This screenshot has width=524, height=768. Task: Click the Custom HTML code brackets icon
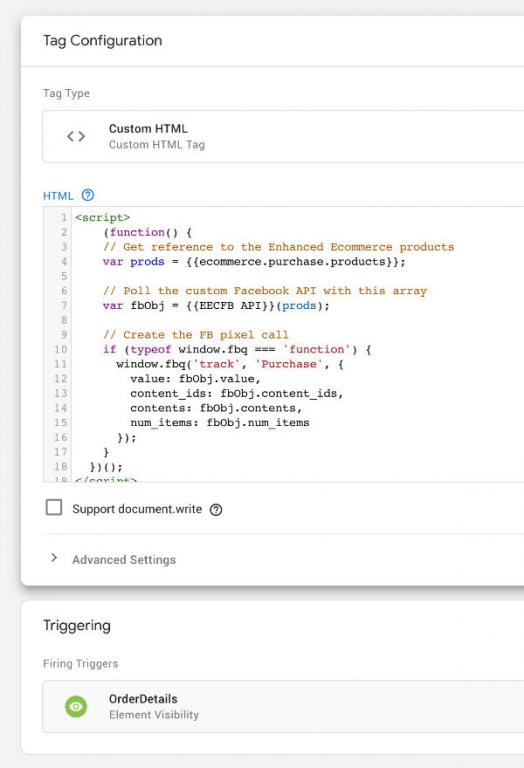(x=76, y=136)
